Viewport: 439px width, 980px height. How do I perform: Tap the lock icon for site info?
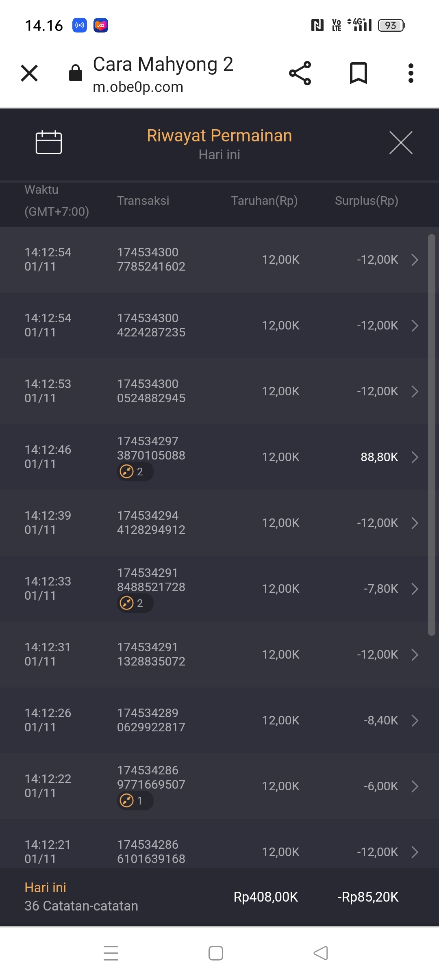click(x=76, y=74)
